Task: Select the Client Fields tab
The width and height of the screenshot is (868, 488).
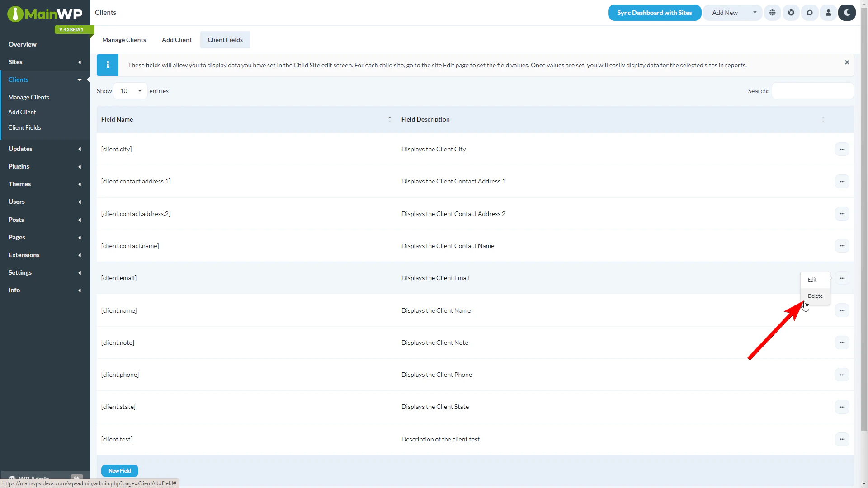Action: (x=225, y=40)
